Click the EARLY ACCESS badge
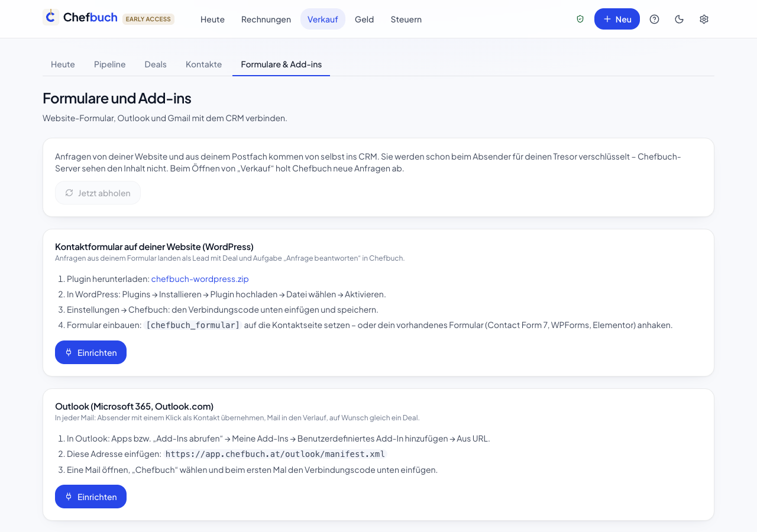Image resolution: width=757 pixels, height=532 pixels. coord(148,19)
